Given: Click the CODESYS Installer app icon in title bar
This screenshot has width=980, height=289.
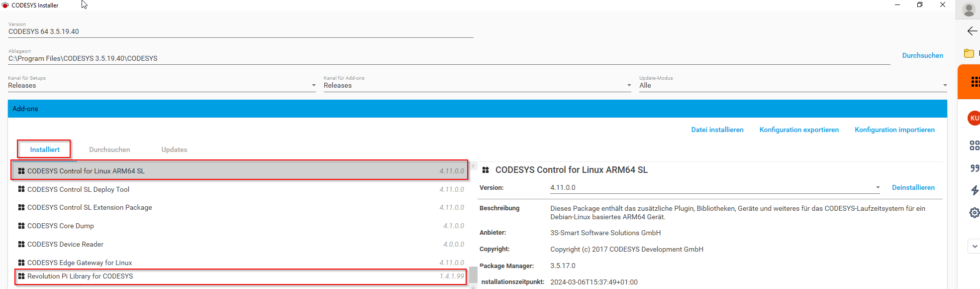Looking at the screenshot, I should tap(5, 5).
